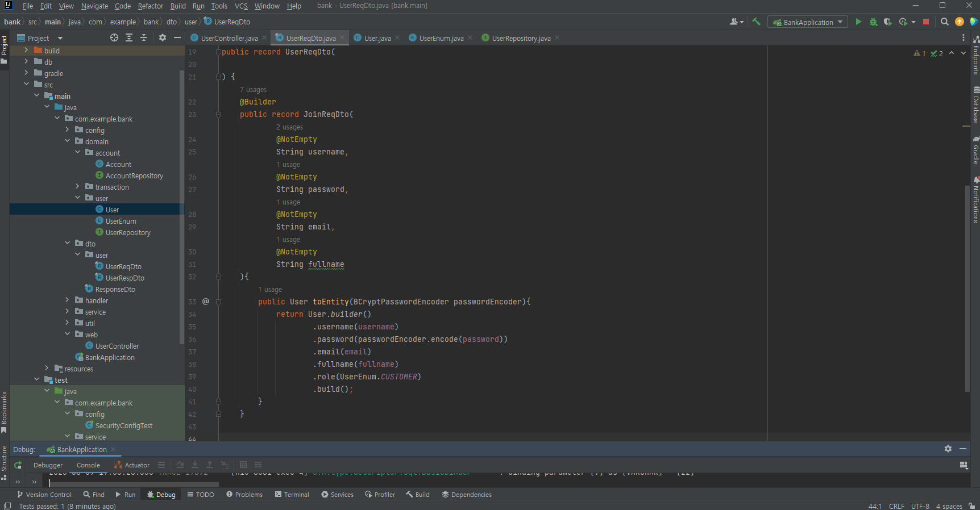This screenshot has width=980, height=510.
Task: Toggle the Endpoints side tool window
Action: [x=975, y=56]
